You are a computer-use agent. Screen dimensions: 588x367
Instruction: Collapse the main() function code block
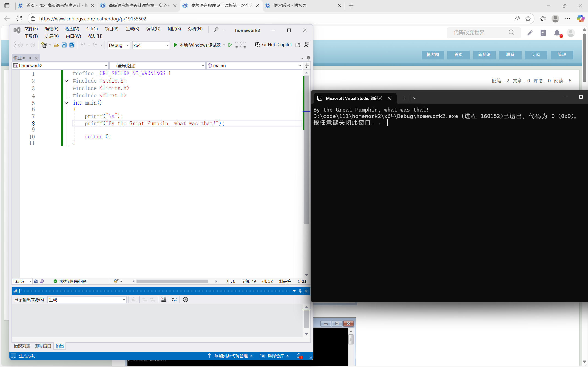click(x=66, y=103)
